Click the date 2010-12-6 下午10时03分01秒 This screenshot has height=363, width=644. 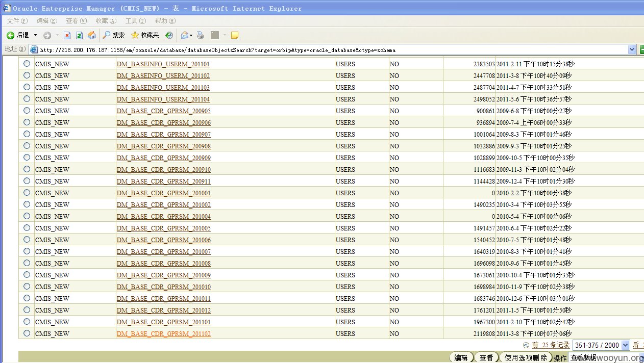pos(536,299)
